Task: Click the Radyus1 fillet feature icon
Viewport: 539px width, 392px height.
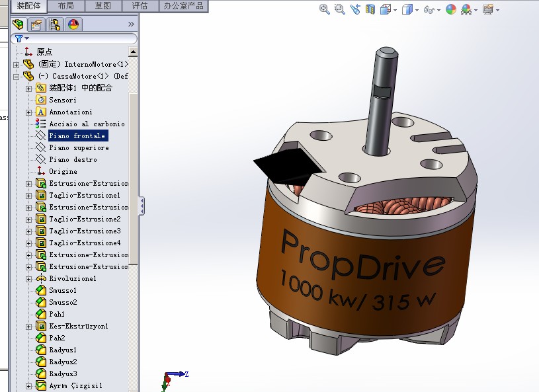Action: (x=41, y=350)
